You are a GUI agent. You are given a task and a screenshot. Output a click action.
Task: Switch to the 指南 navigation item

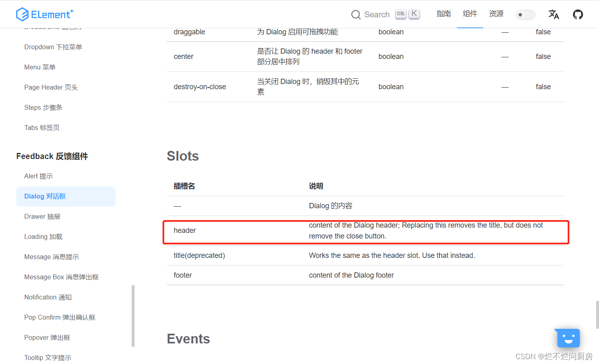tap(443, 14)
